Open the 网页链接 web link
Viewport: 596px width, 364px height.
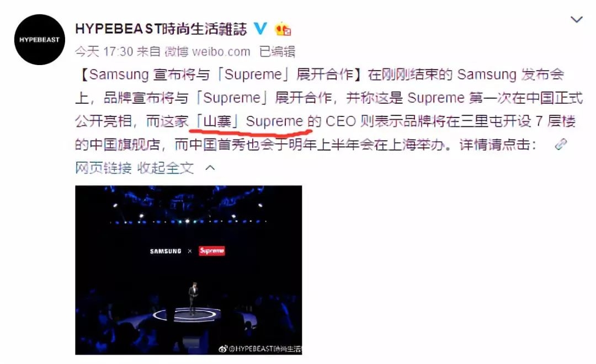click(103, 168)
